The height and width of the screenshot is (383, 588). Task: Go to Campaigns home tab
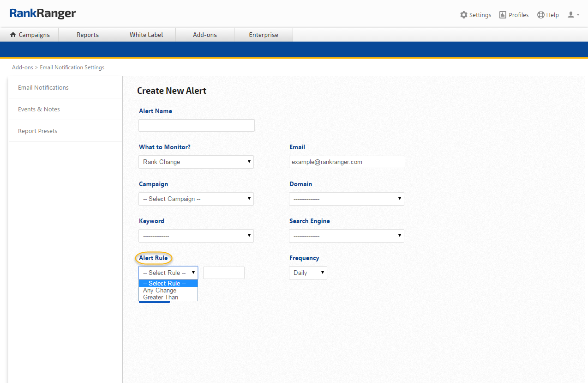tap(30, 35)
